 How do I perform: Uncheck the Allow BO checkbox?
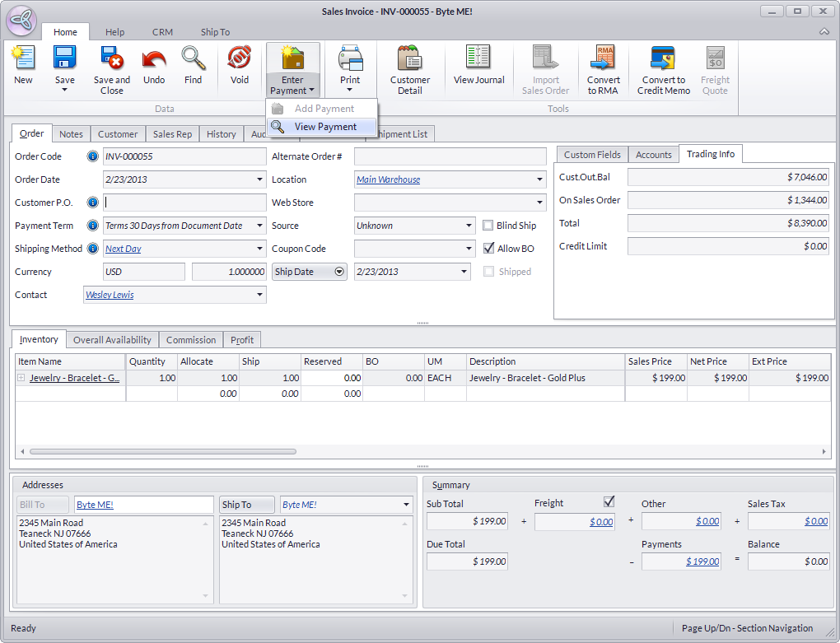coord(488,249)
